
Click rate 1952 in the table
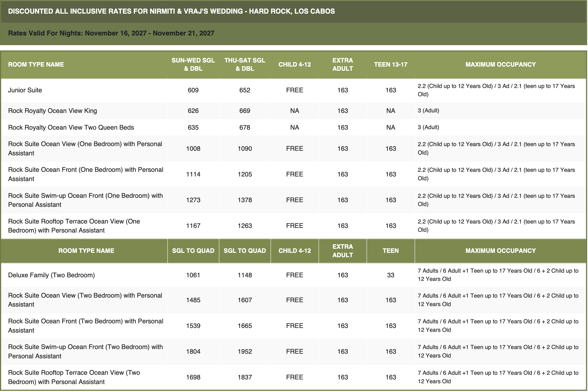tap(245, 351)
